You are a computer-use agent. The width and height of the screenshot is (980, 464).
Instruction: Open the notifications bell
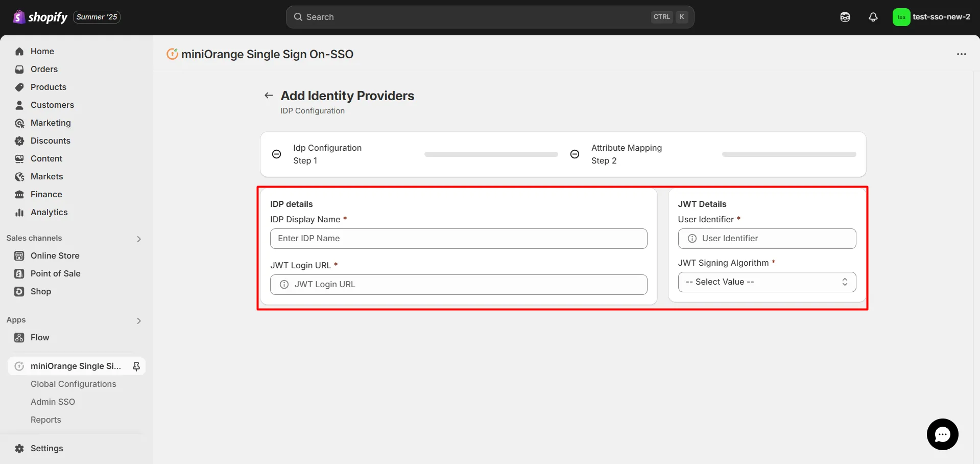coord(873,17)
